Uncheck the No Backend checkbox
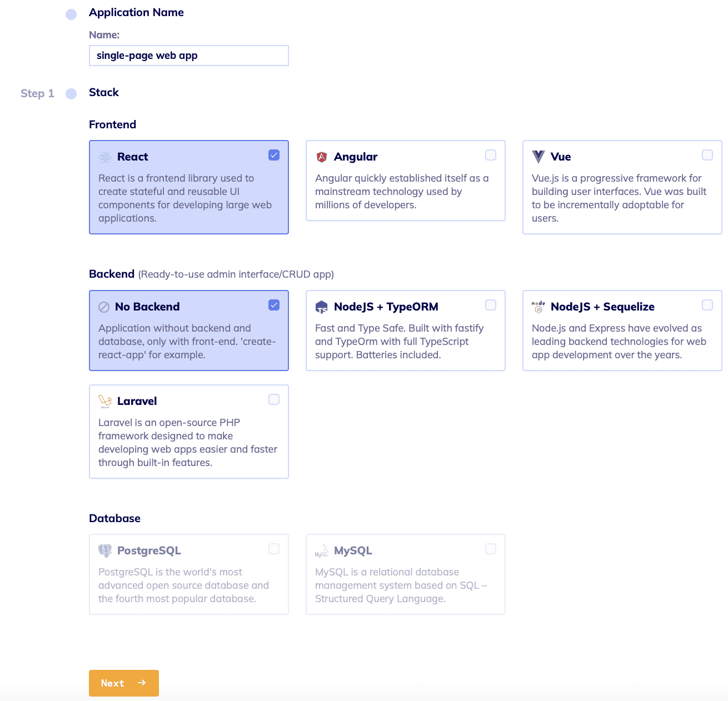The height and width of the screenshot is (701, 728). 273,305
